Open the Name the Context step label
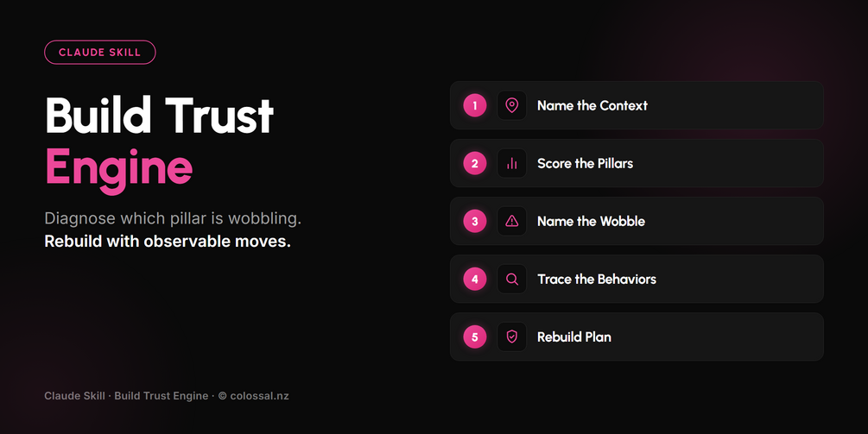This screenshot has width=868, height=434. point(592,105)
